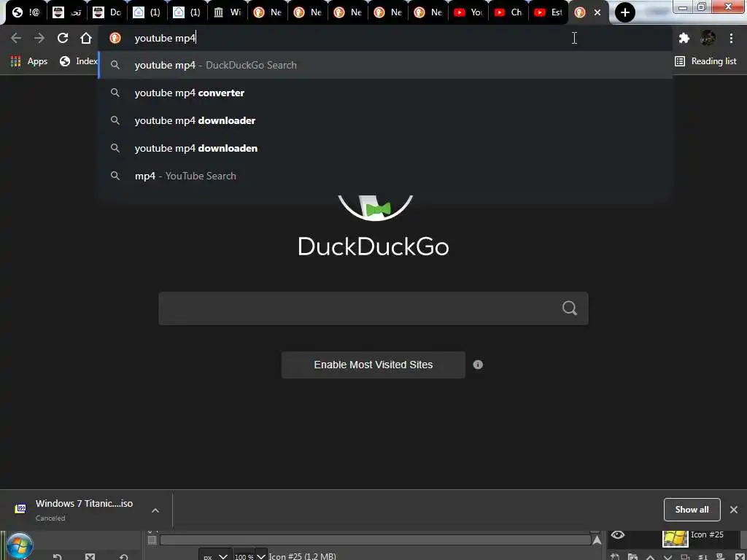Toggle visibility eye for Icon #25 layer
The height and width of the screenshot is (560, 747).
pyautogui.click(x=617, y=534)
